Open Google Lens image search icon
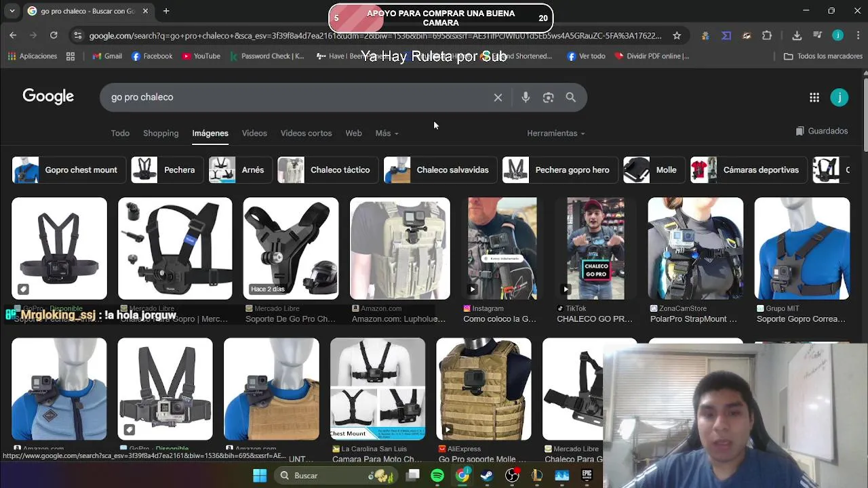This screenshot has width=868, height=488. pyautogui.click(x=549, y=98)
